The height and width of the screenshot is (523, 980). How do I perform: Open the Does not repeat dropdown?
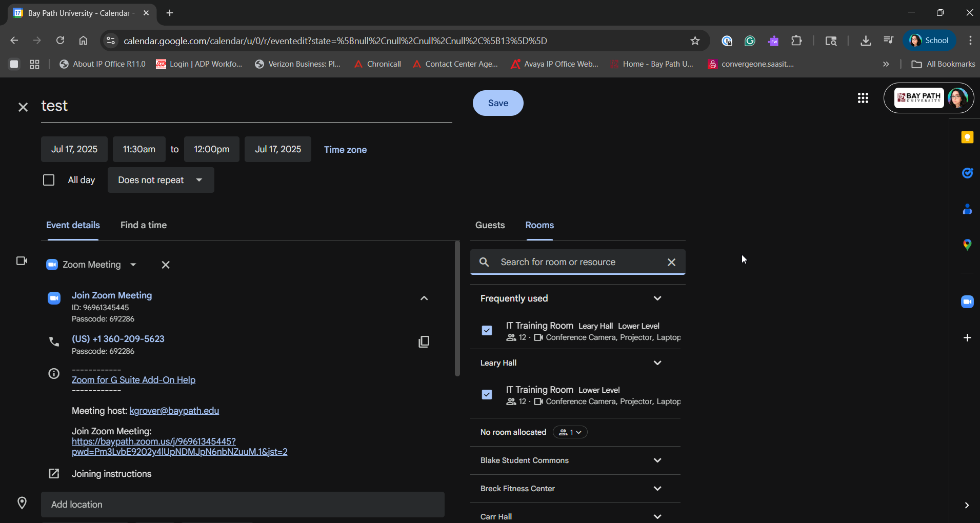coord(161,180)
